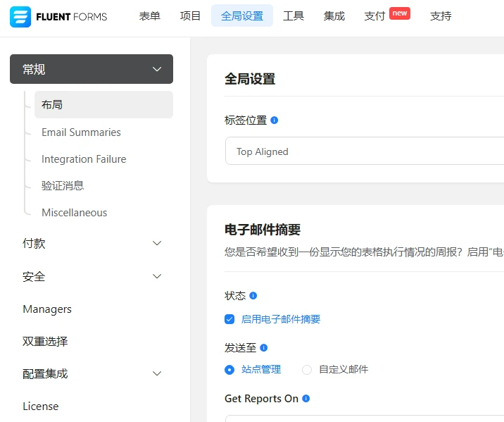
Task: Click the 标签位置 field label
Action: (246, 120)
